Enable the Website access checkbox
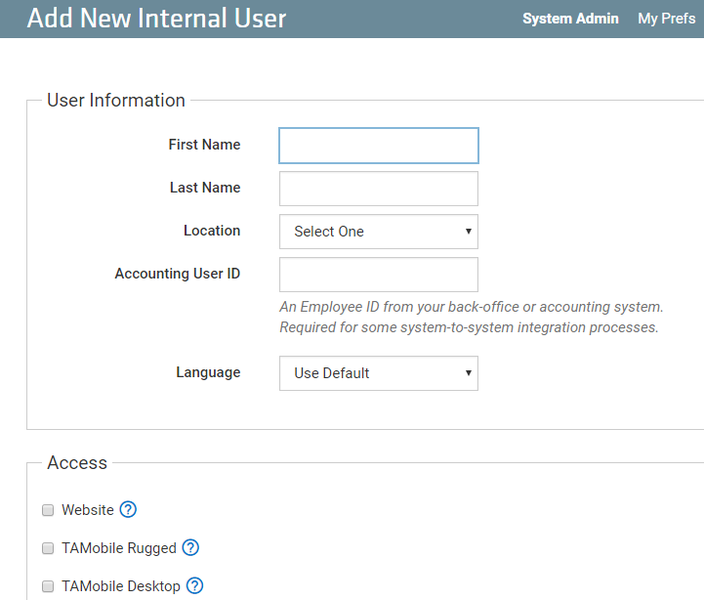The image size is (704, 600). (x=48, y=510)
